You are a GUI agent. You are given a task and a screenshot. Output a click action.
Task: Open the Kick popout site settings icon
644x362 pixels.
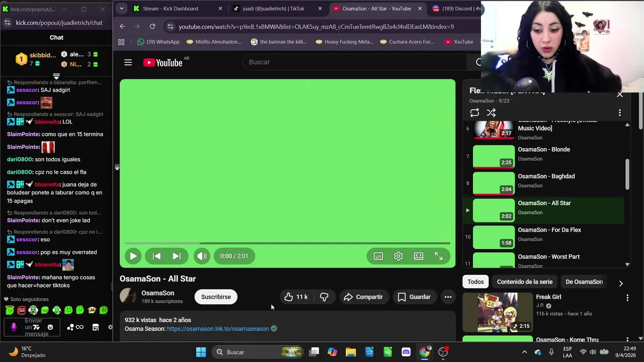[x=7, y=23]
